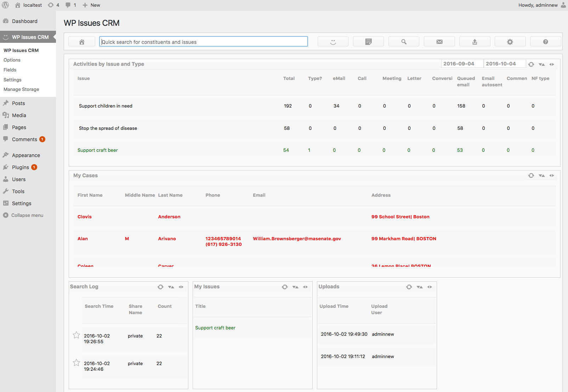Viewport: 568px width, 392px height.
Task: Click Support children in need issue row
Action: pyautogui.click(x=314, y=106)
